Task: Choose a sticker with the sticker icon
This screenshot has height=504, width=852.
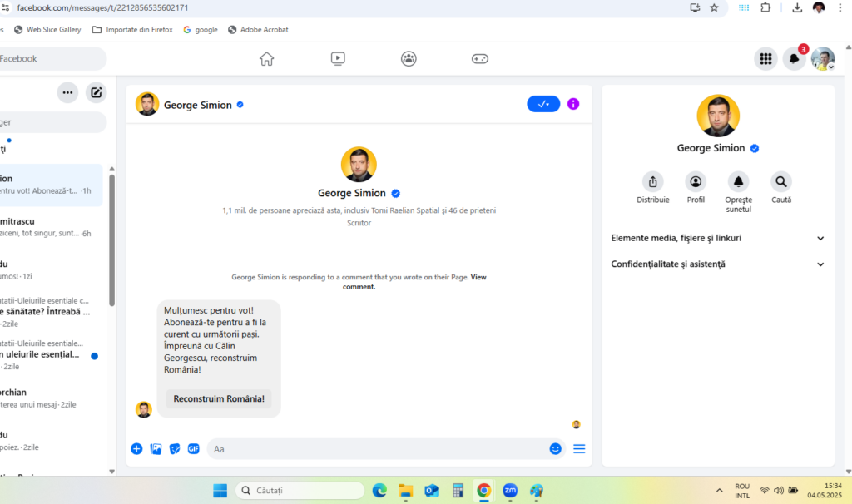Action: coord(175,448)
